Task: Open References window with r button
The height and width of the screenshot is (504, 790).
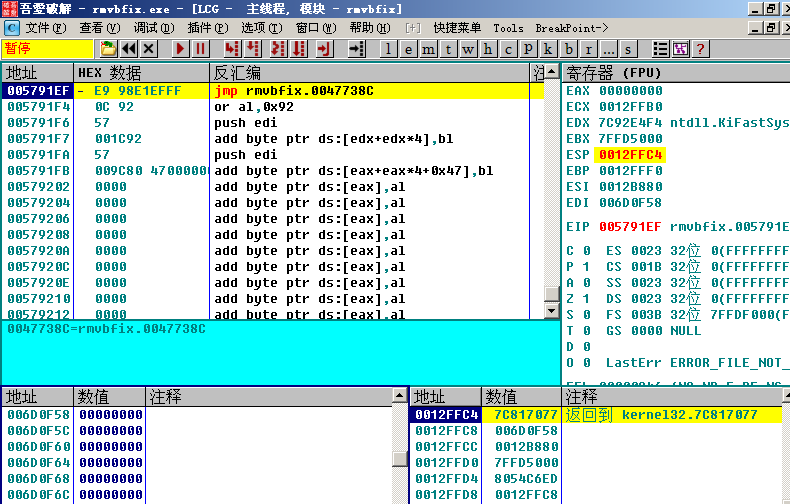Action: [588, 49]
